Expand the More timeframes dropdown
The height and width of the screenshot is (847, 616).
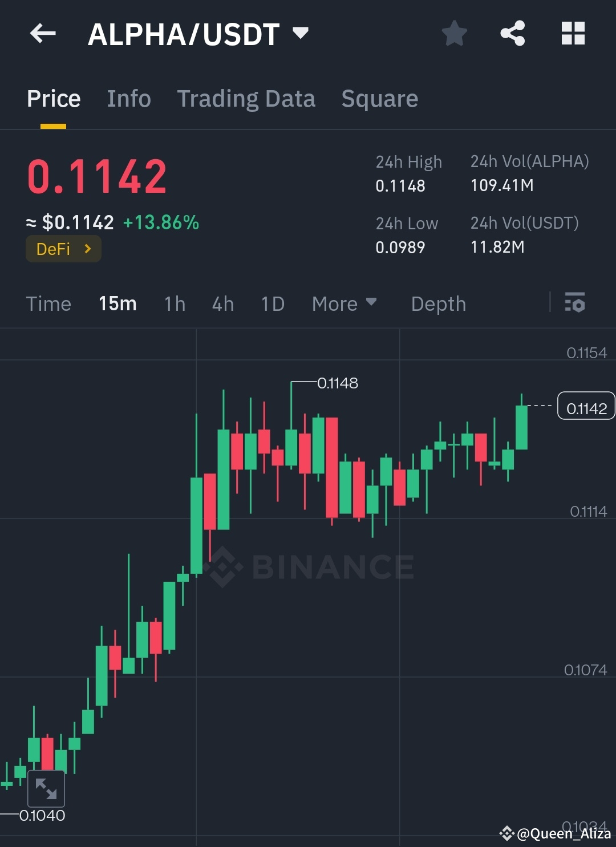pyautogui.click(x=343, y=303)
